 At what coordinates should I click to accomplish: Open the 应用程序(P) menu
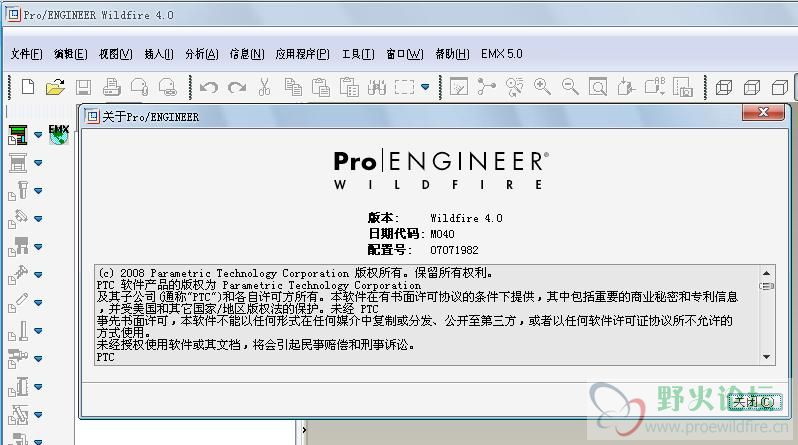(302, 54)
